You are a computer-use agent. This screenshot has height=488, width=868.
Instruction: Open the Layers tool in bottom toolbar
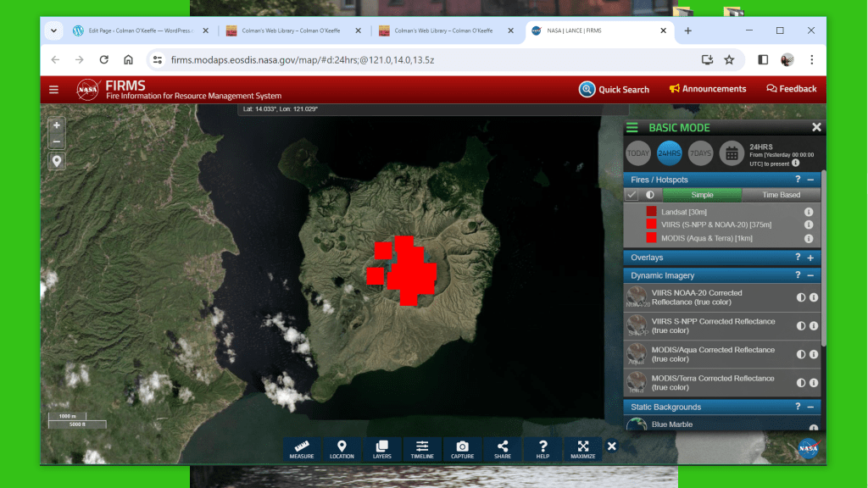tap(382, 449)
